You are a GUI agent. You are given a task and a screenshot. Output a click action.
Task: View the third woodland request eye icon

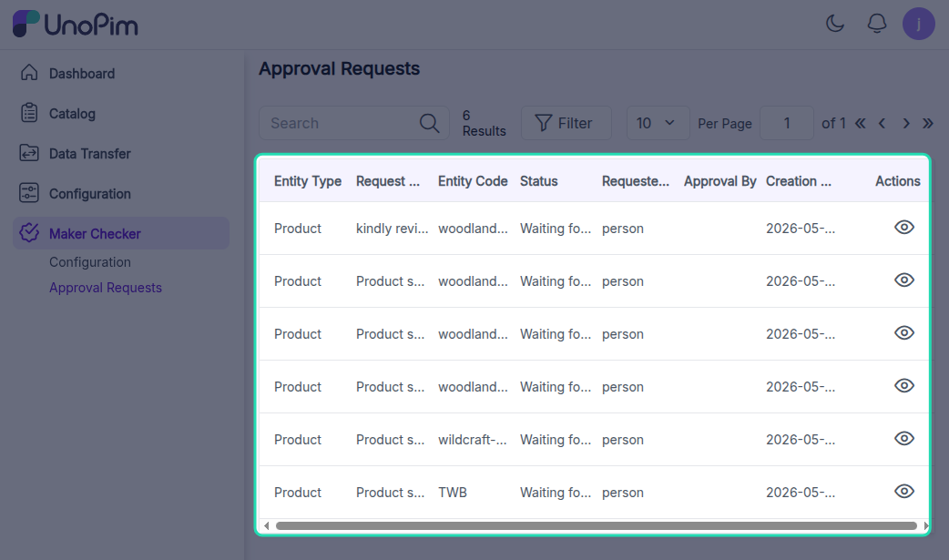[x=904, y=332]
